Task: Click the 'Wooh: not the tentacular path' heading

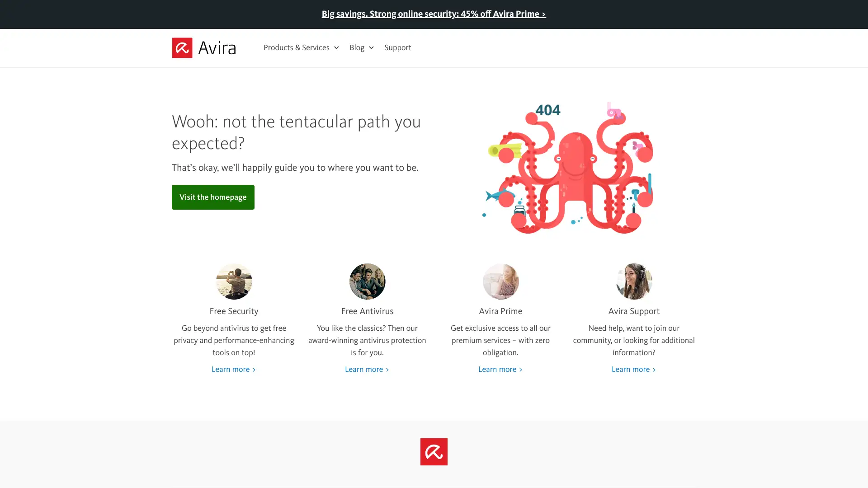Action: 296,132
